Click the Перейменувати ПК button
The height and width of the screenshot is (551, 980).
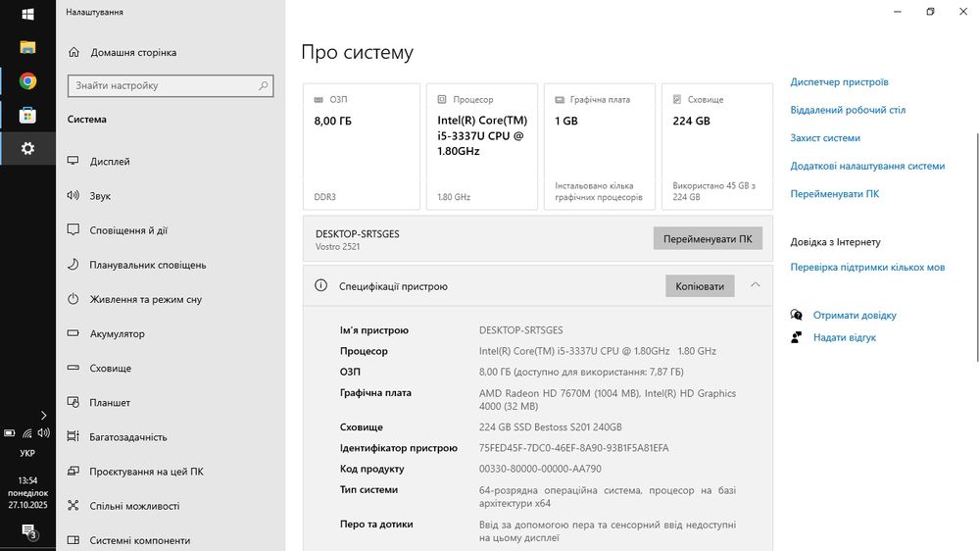(x=708, y=238)
